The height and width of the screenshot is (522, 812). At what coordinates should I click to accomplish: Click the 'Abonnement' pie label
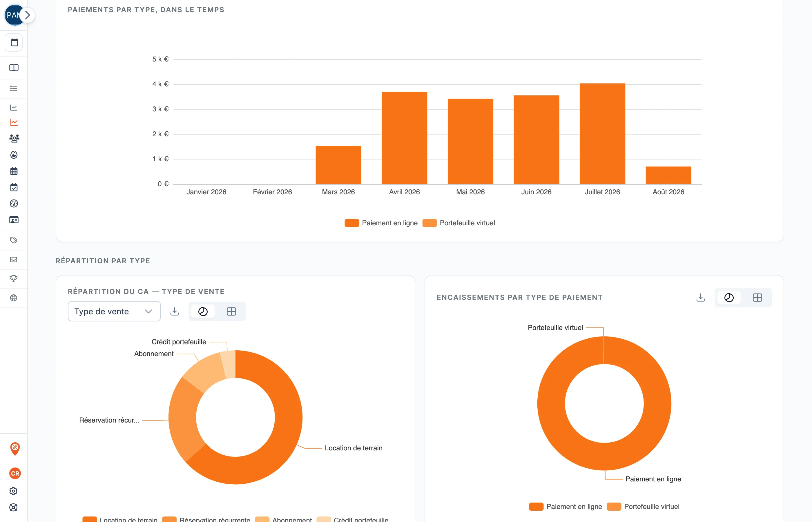pos(154,354)
